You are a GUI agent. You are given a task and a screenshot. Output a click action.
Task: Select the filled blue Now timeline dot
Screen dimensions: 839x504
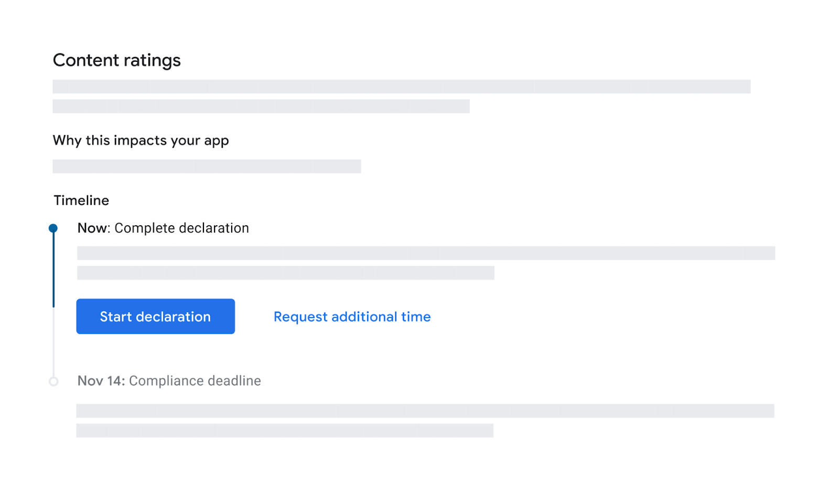pos(53,228)
